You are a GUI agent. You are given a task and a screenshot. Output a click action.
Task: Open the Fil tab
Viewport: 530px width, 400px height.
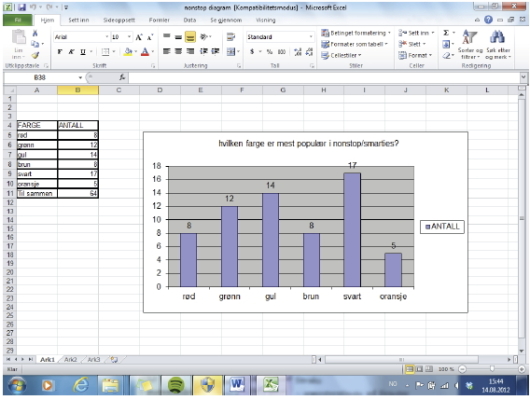(x=18, y=20)
